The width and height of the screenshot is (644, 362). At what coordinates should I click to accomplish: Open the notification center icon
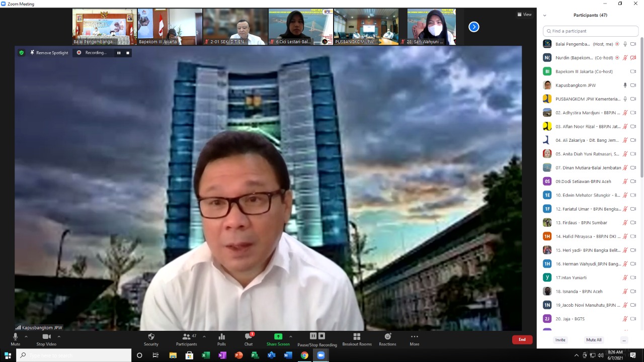pos(633,355)
